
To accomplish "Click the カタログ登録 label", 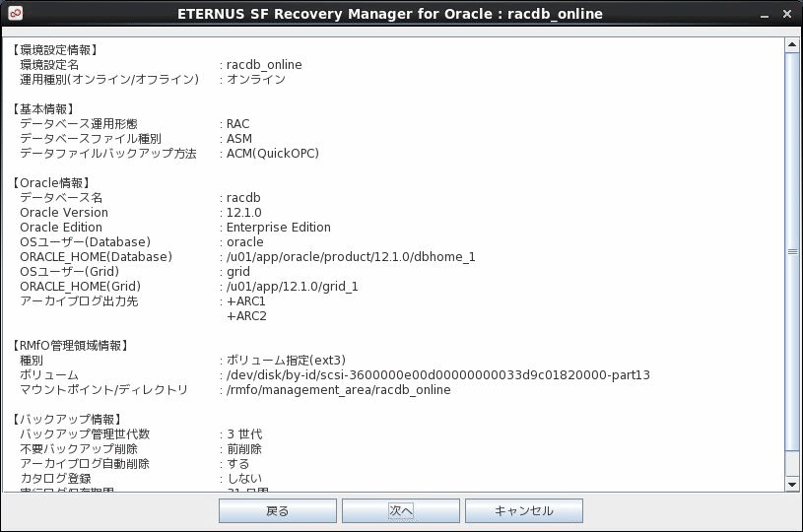I will pos(56,479).
